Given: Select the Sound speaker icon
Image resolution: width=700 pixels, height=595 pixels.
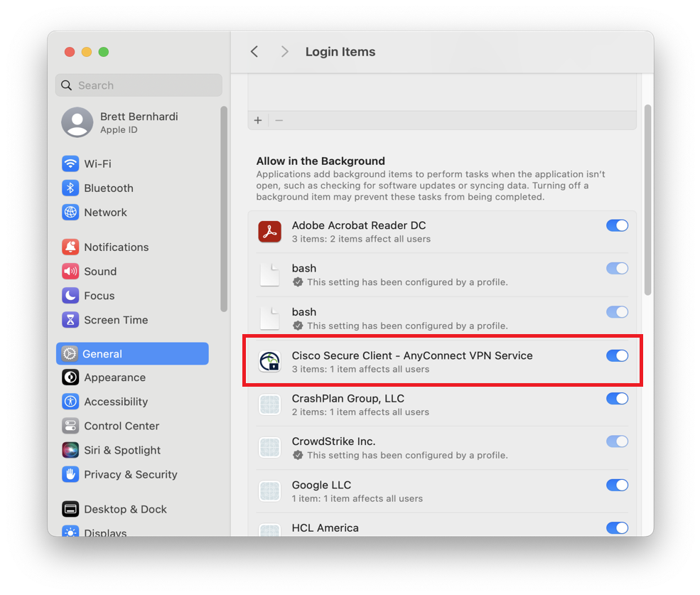Looking at the screenshot, I should click(70, 271).
